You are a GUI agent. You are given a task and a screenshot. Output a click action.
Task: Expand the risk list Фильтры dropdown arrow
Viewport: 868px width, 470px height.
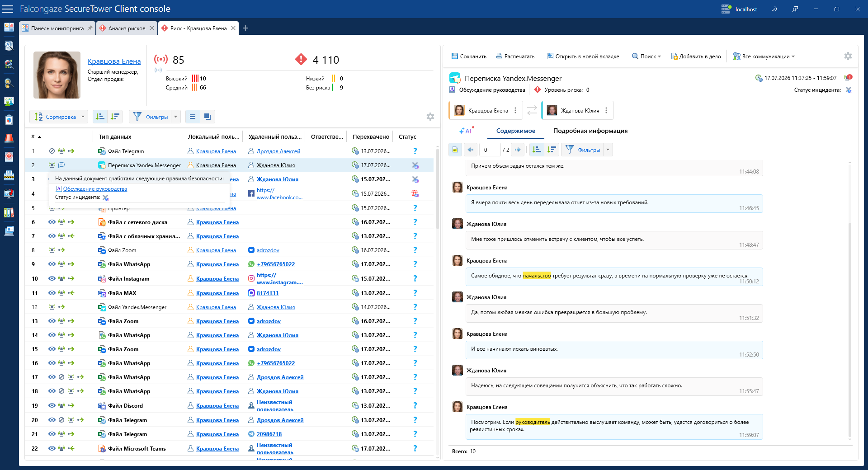(176, 117)
